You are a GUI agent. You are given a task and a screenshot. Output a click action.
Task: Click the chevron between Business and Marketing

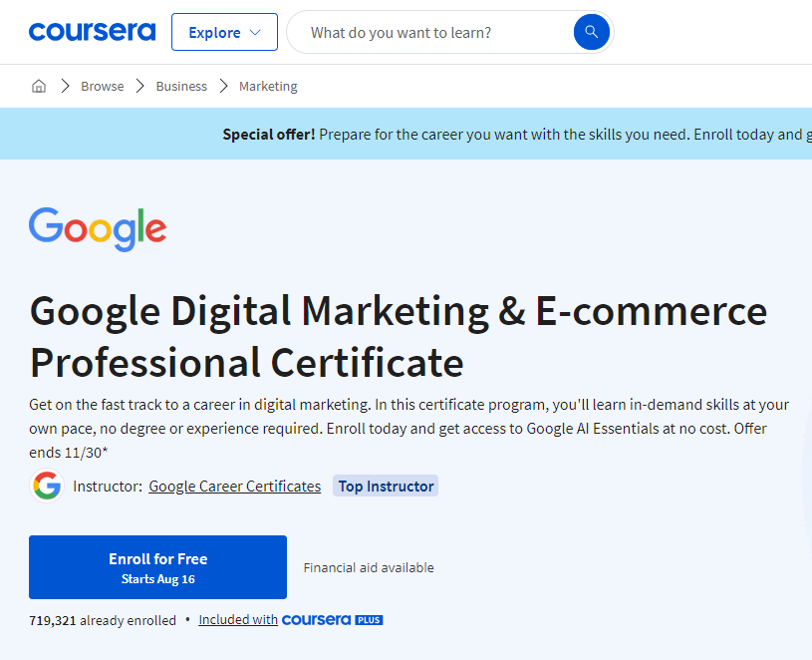[x=223, y=87]
